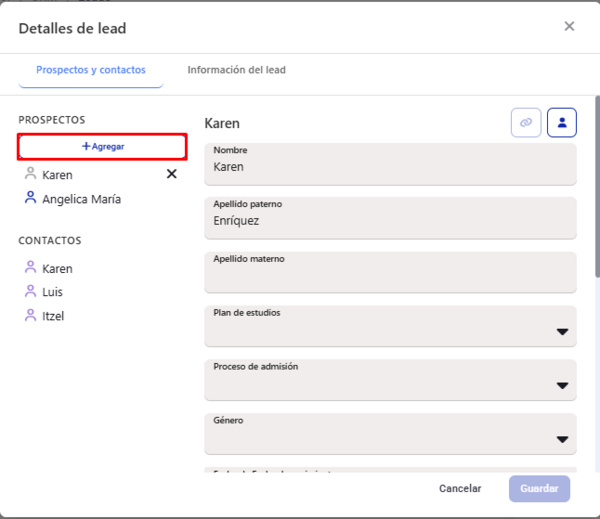Click the Guardar button
Screen dimensions: 600x519
(x=539, y=489)
